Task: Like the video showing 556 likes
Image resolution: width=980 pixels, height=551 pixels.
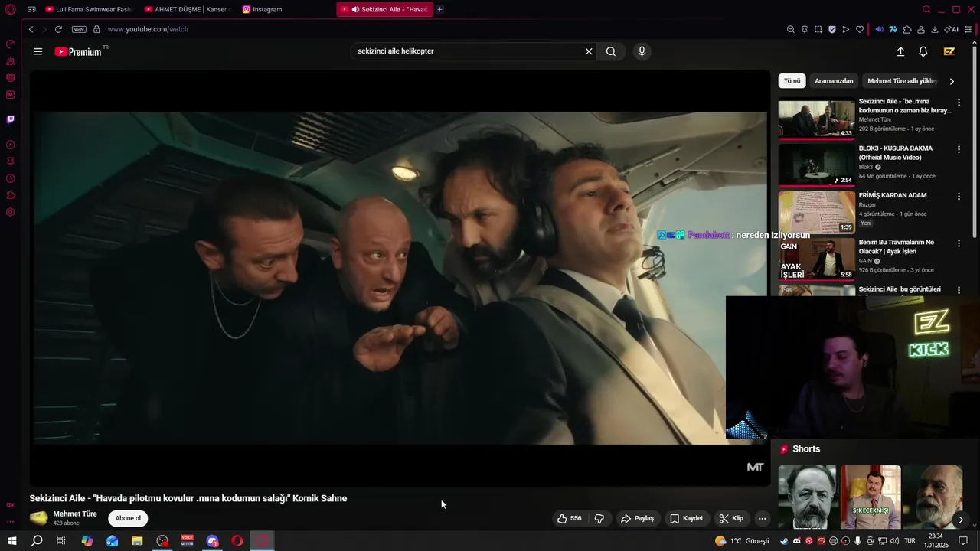Action: tap(570, 518)
